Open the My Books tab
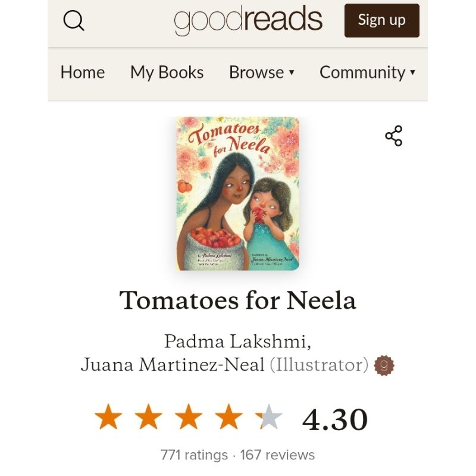Screen dimensions: 476x476 (167, 73)
